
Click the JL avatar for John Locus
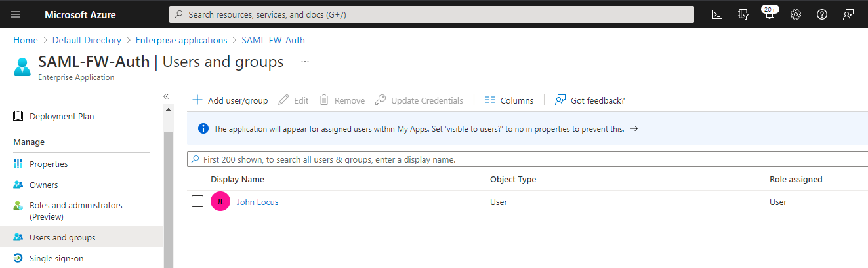tap(220, 202)
